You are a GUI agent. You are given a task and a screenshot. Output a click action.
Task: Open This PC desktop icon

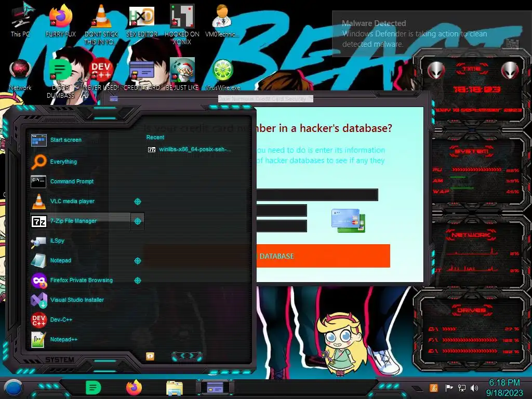[20, 20]
